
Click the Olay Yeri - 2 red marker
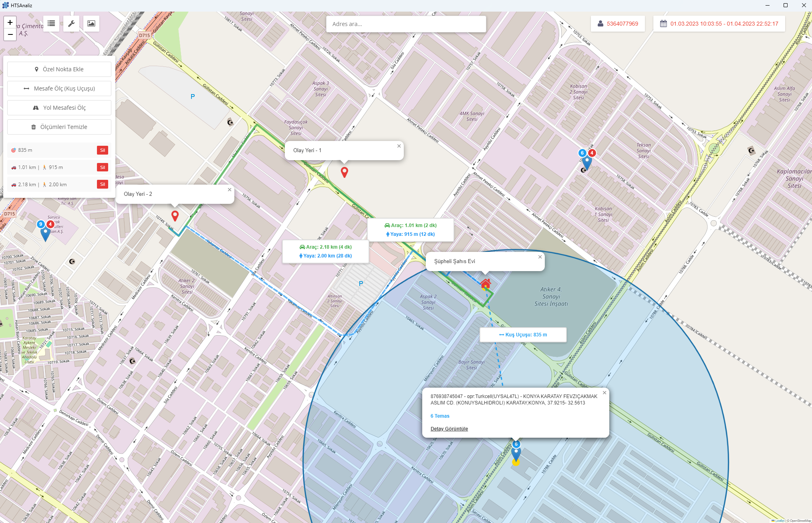tap(175, 216)
